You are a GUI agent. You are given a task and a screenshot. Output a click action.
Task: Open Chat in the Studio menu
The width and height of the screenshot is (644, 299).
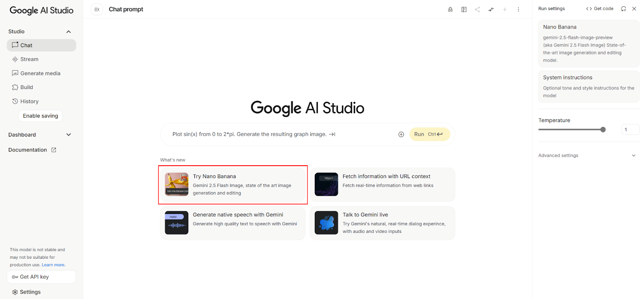(41, 45)
